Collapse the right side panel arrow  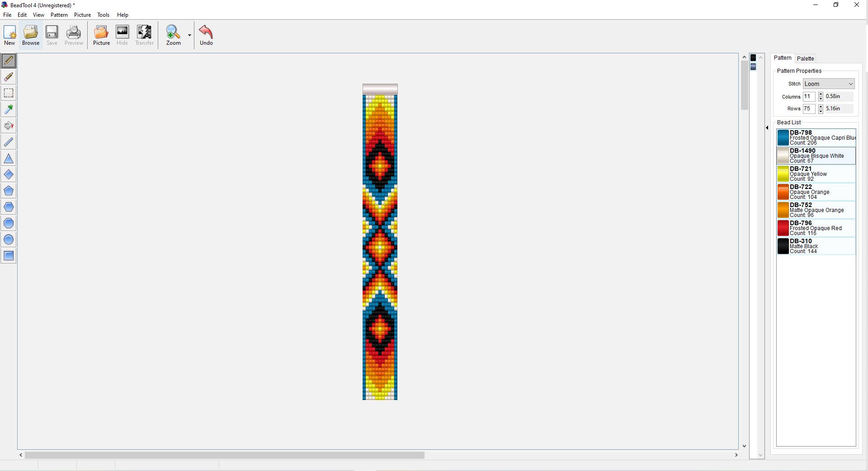(x=767, y=128)
